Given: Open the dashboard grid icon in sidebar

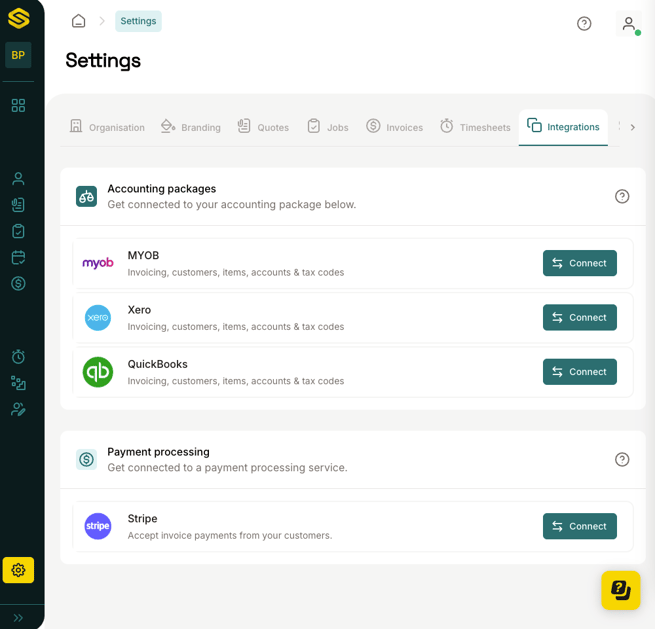Looking at the screenshot, I should point(18,105).
